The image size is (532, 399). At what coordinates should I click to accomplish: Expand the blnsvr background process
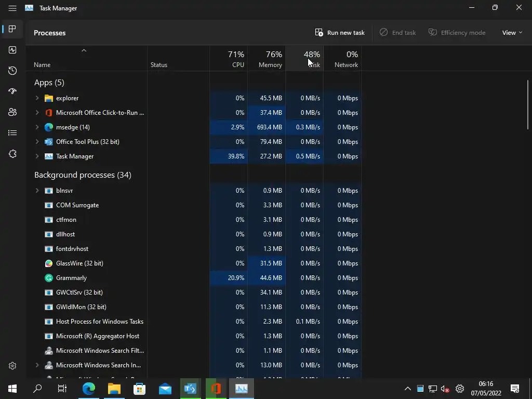tap(37, 191)
